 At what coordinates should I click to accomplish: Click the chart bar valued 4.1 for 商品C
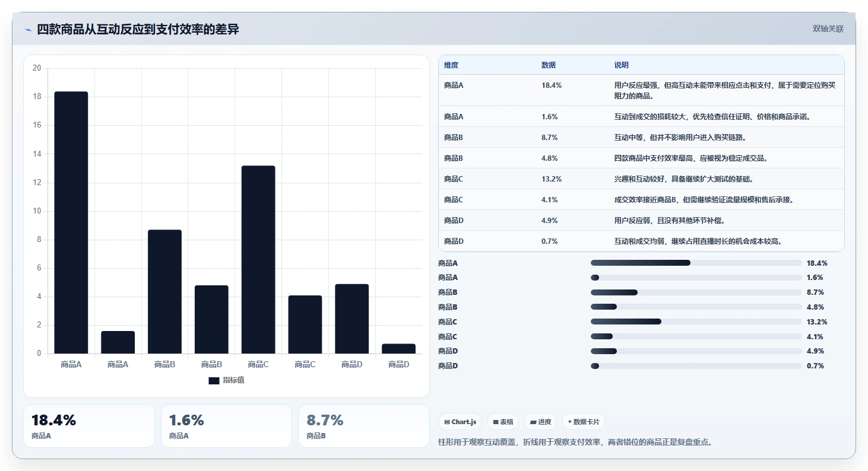pyautogui.click(x=305, y=324)
